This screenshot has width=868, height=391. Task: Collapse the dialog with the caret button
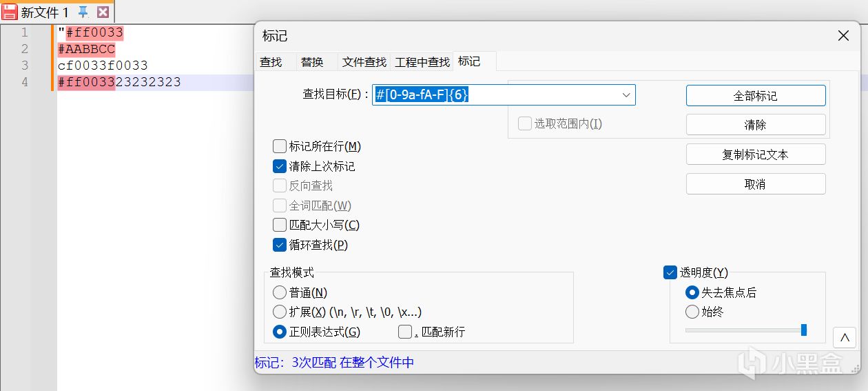[x=844, y=337]
